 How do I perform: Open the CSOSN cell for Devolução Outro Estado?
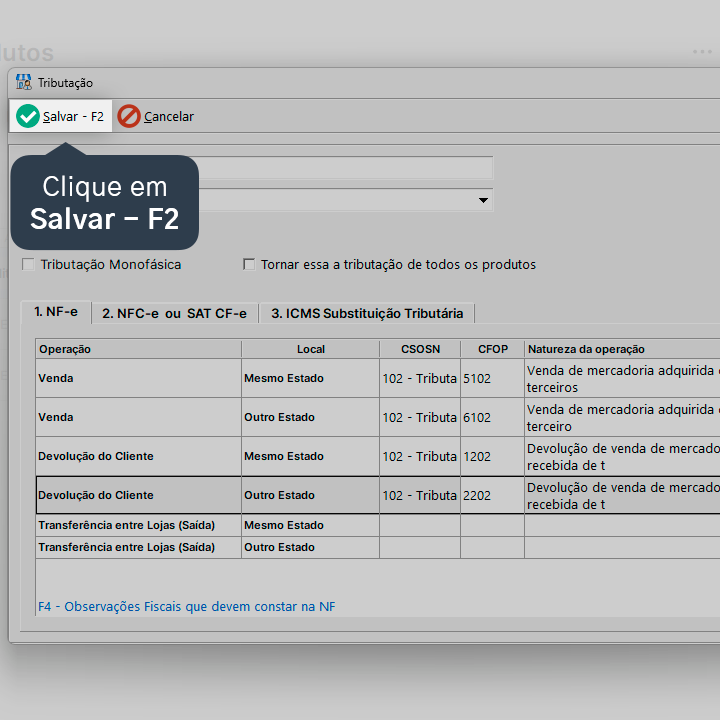(420, 495)
